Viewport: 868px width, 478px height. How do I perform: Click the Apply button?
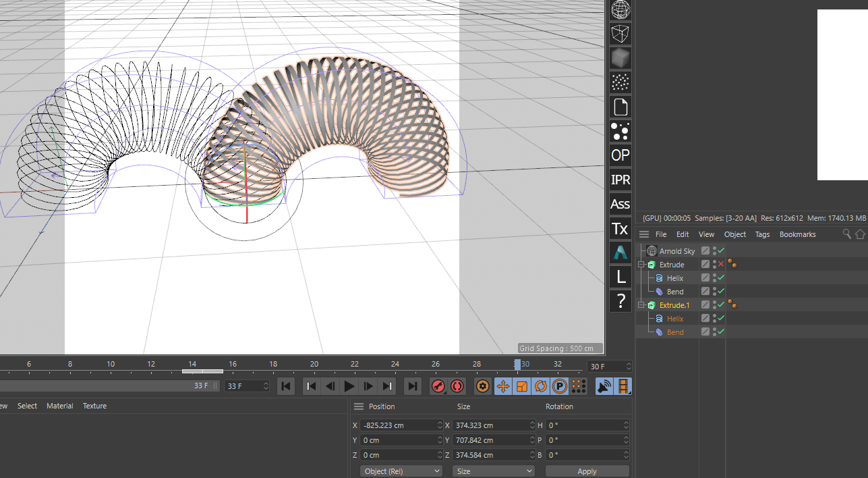587,471
